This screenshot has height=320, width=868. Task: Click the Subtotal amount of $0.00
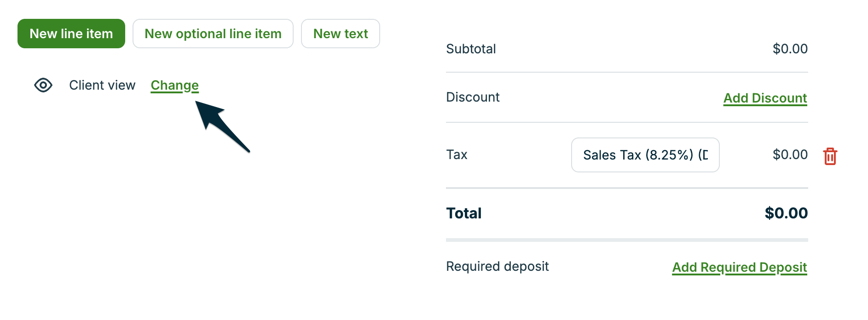[x=790, y=49]
